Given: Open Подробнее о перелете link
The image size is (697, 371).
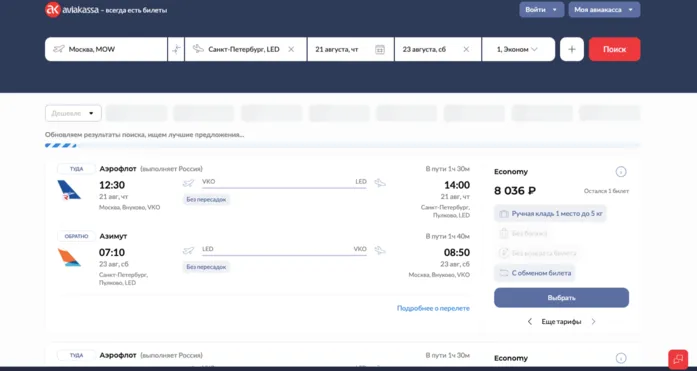Looking at the screenshot, I should click(433, 308).
